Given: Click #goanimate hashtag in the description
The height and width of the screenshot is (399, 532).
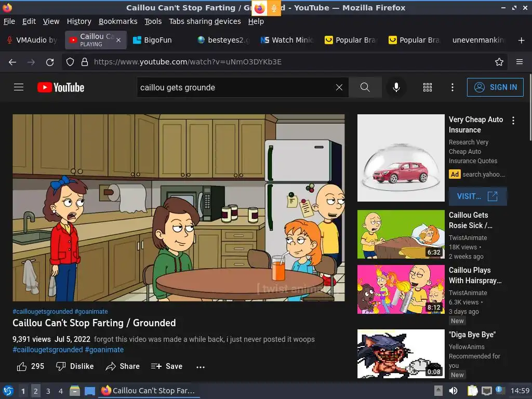Looking at the screenshot, I should (104, 350).
